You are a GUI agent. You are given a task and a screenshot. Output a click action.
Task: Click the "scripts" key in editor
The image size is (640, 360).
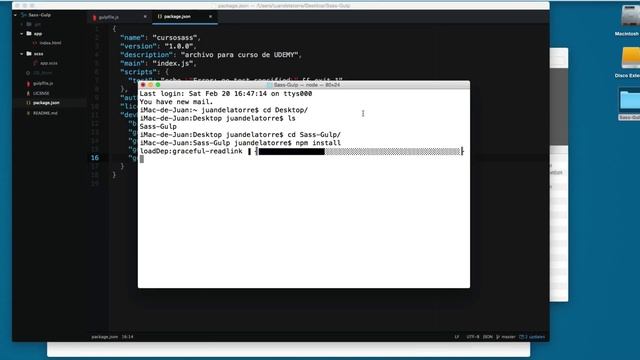(x=138, y=72)
